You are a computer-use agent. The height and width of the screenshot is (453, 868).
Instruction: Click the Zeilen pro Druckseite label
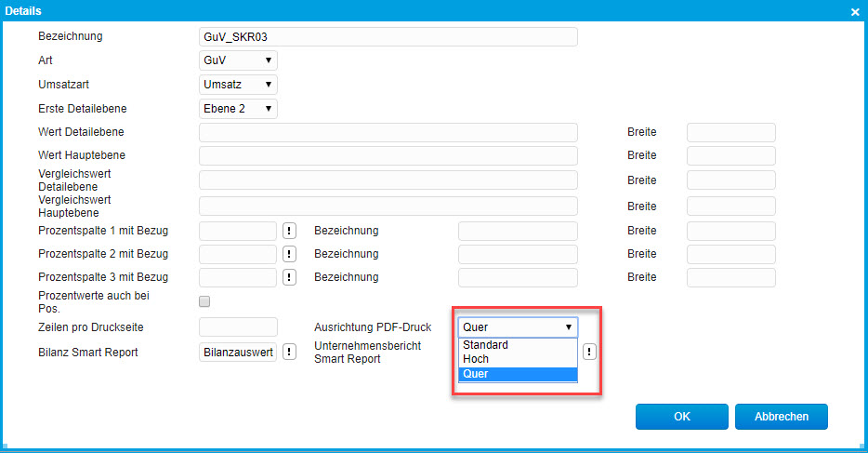(91, 327)
